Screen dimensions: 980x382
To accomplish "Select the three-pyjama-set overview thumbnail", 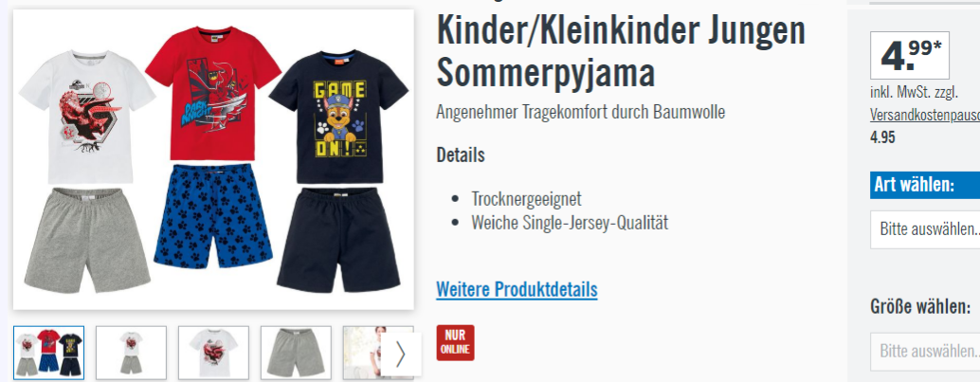I will 48,353.
